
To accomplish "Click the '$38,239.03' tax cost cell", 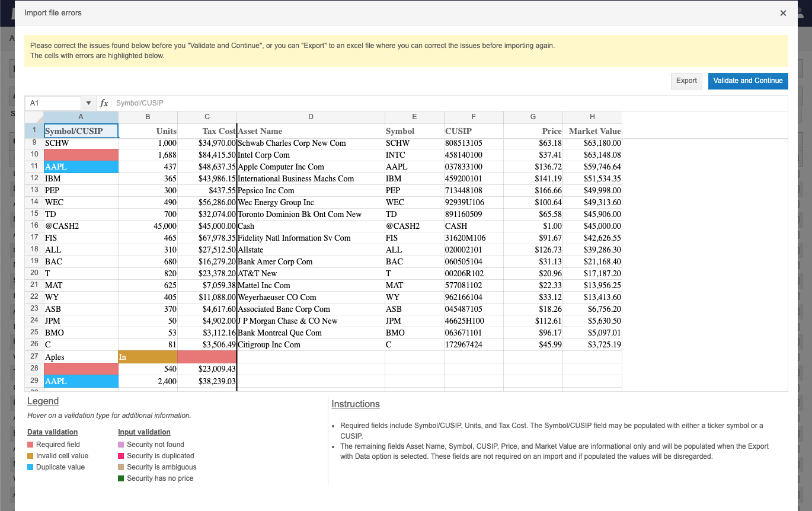I will [x=207, y=381].
